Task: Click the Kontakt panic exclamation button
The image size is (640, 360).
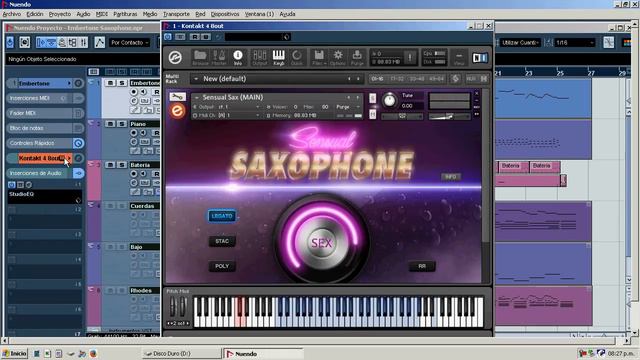Action: 410,58
